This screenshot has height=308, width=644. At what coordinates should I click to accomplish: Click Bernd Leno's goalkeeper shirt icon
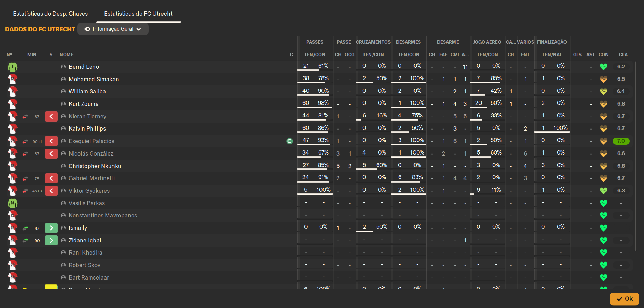click(x=13, y=67)
